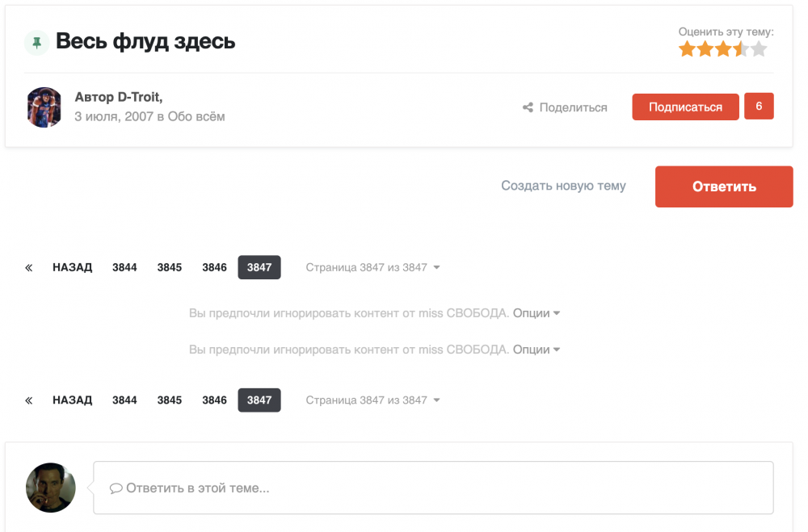Screen dimensions: 808x532
Task: Open Опции dropdown of first ignored post
Action: click(x=537, y=313)
